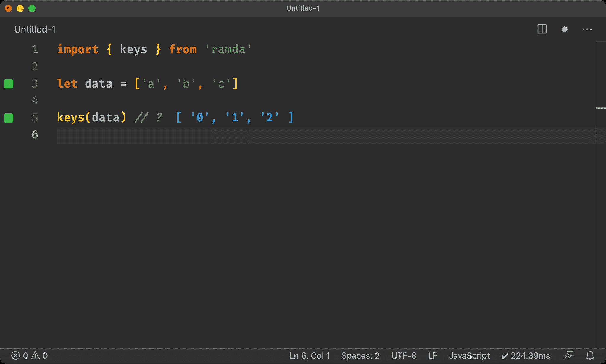Click line number 1 in the gutter
The width and height of the screenshot is (606, 364).
(35, 49)
